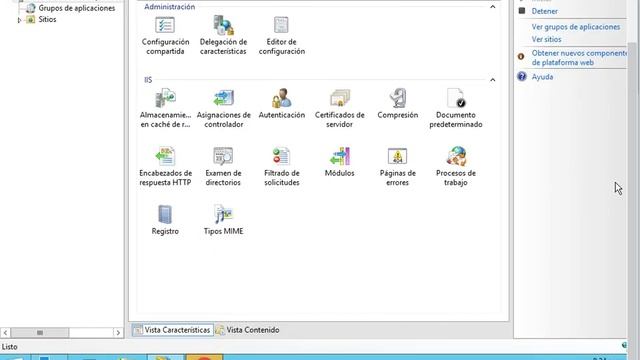Open the Registro feature
The width and height of the screenshot is (640, 360).
(x=165, y=220)
